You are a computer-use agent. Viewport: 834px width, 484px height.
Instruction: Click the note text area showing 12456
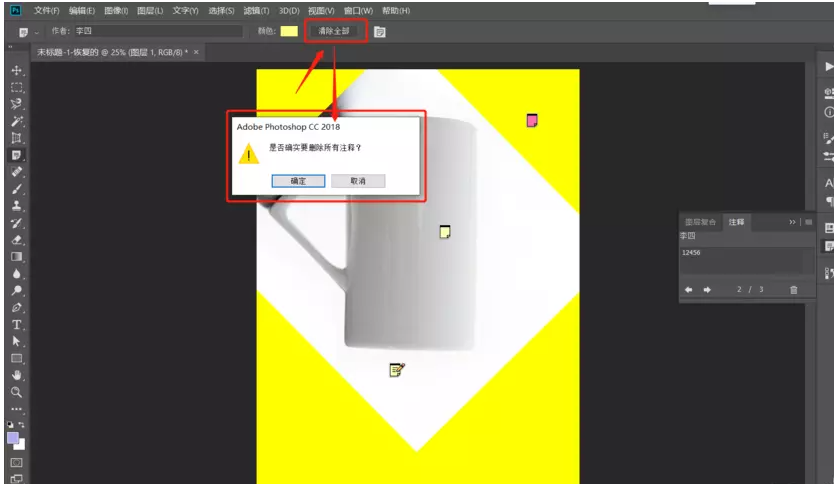[x=746, y=260]
